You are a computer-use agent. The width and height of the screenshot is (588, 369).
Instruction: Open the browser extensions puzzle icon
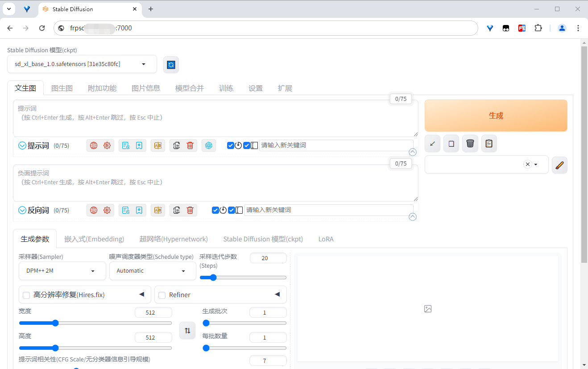coord(538,28)
